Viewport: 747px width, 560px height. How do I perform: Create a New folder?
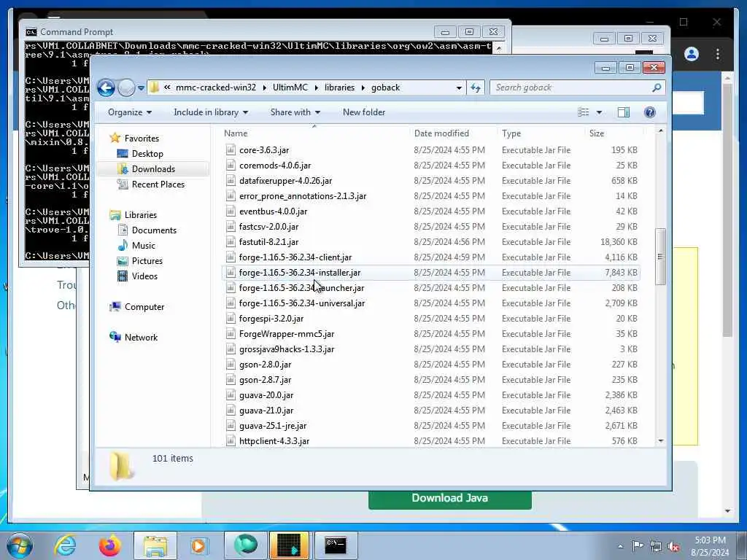[x=364, y=112]
